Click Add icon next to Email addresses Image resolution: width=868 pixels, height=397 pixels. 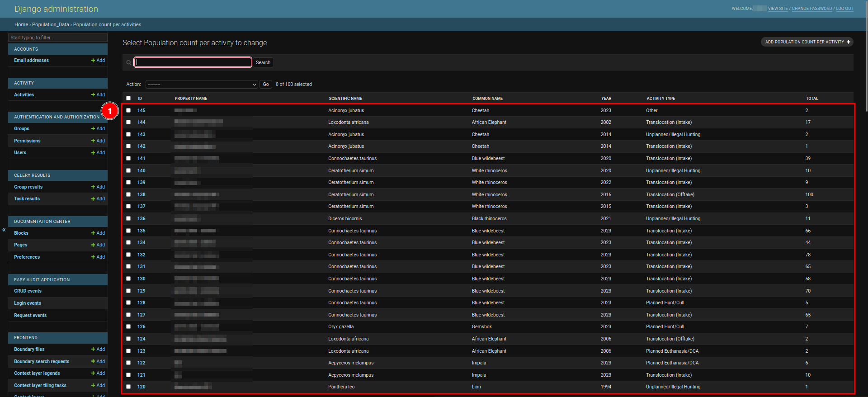[98, 61]
